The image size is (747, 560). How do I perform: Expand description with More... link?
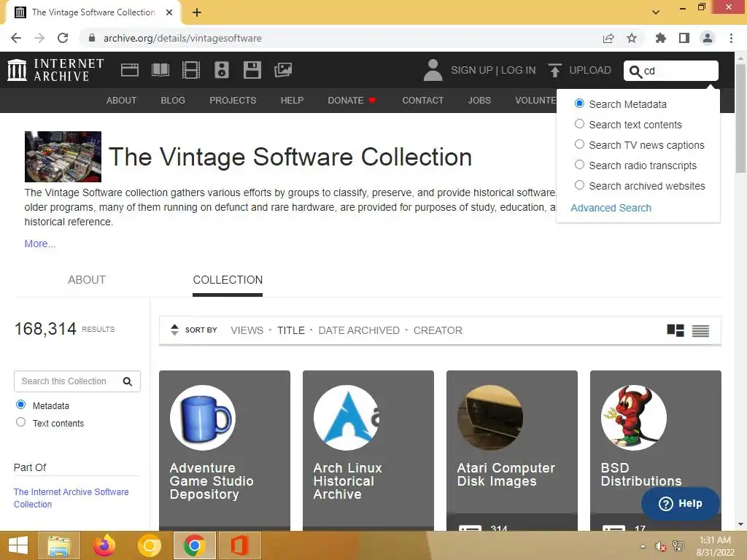point(40,244)
